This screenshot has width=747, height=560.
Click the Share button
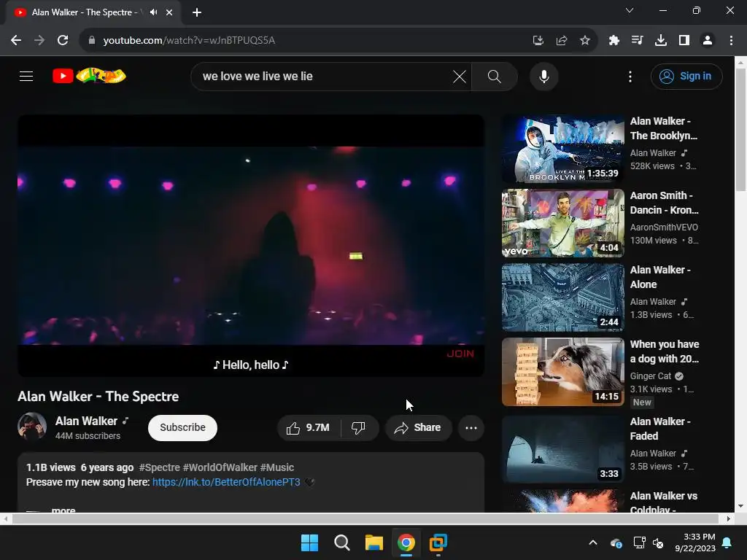tap(418, 427)
